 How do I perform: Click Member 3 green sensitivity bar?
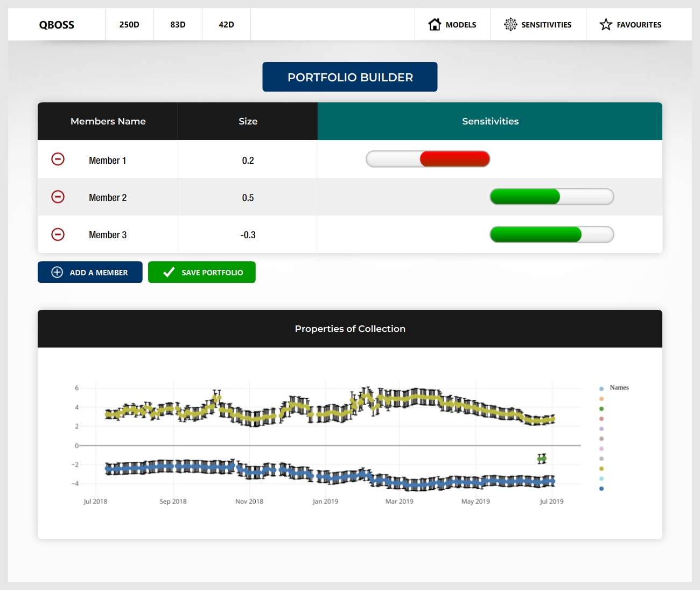[x=536, y=234]
